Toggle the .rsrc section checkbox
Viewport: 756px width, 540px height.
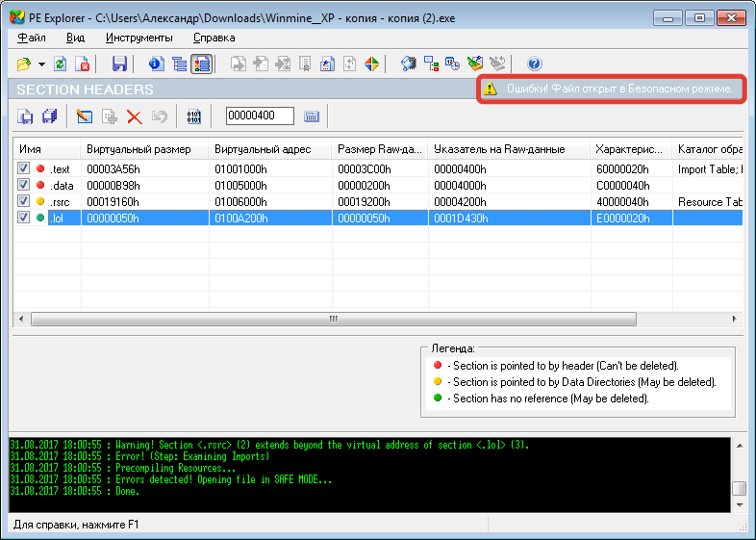click(x=23, y=201)
